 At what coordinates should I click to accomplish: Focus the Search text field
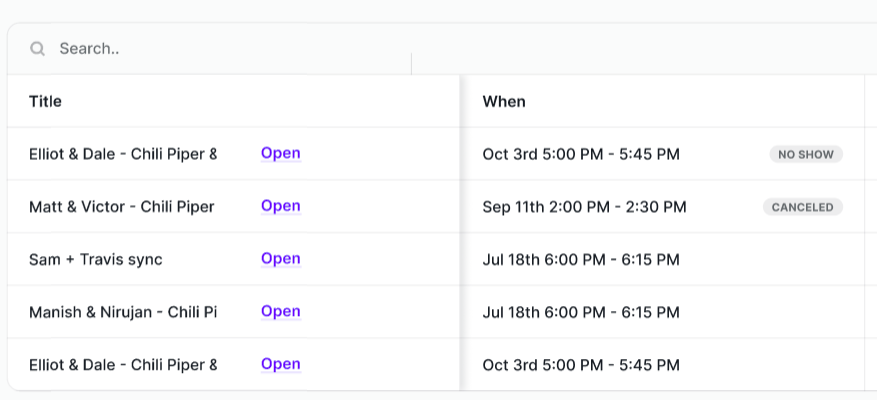point(235,49)
